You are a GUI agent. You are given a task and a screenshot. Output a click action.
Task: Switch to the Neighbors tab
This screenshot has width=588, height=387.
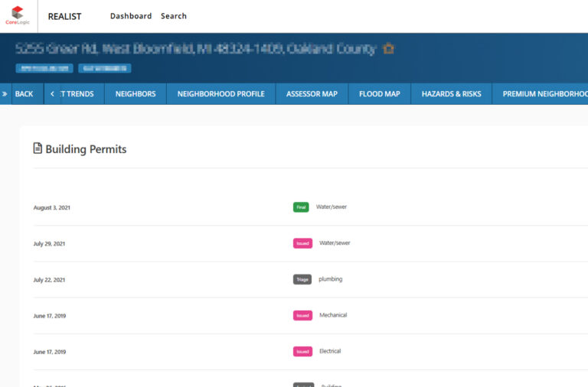click(x=136, y=94)
